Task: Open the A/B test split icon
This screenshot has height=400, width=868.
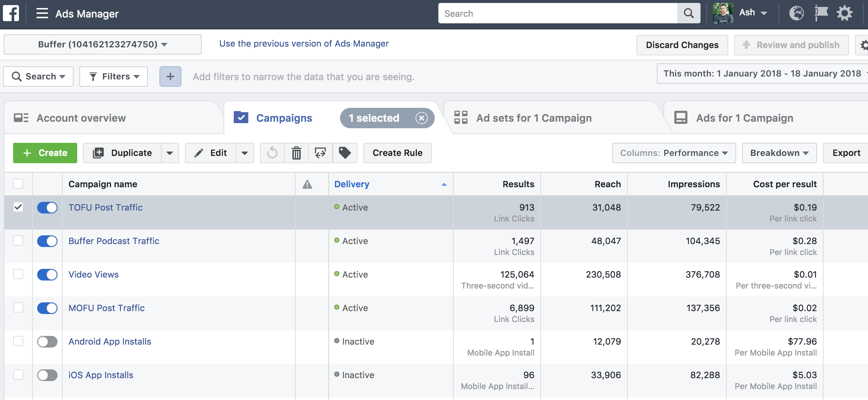Action: pyautogui.click(x=320, y=153)
